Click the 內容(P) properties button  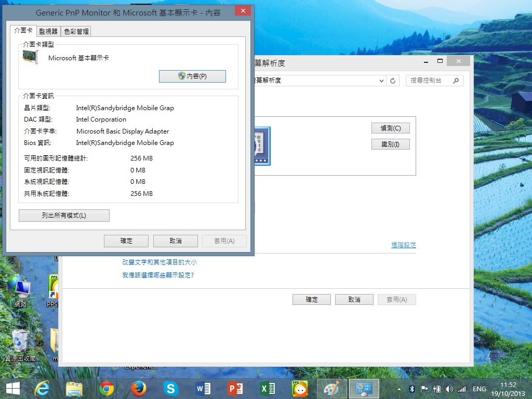click(192, 76)
